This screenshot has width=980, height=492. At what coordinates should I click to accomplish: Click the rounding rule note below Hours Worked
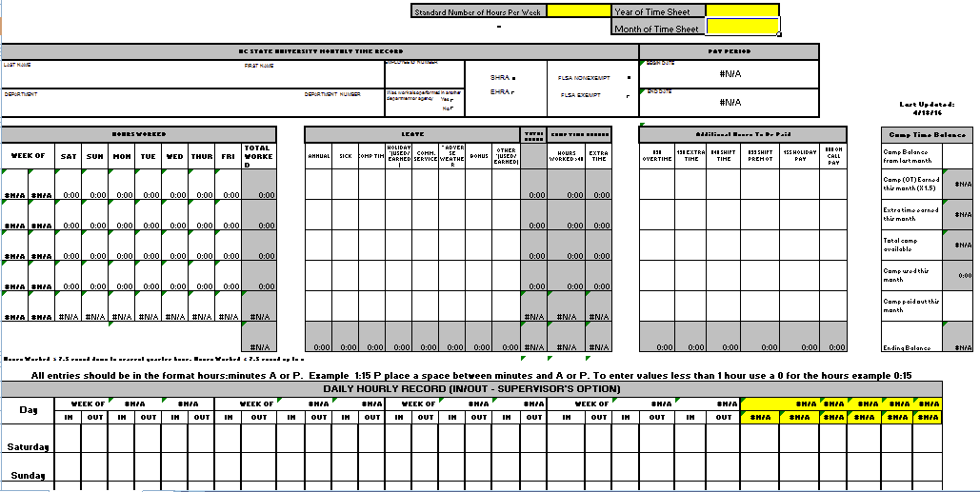click(x=153, y=359)
